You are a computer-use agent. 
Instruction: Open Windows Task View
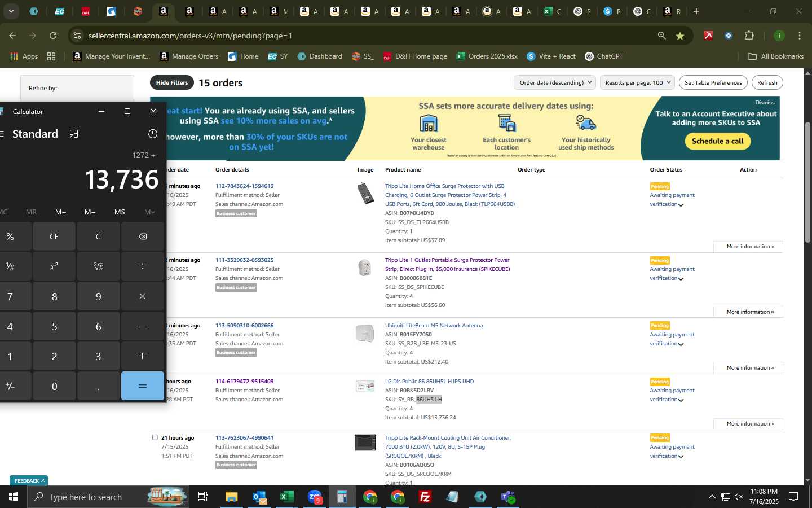pos(203,497)
